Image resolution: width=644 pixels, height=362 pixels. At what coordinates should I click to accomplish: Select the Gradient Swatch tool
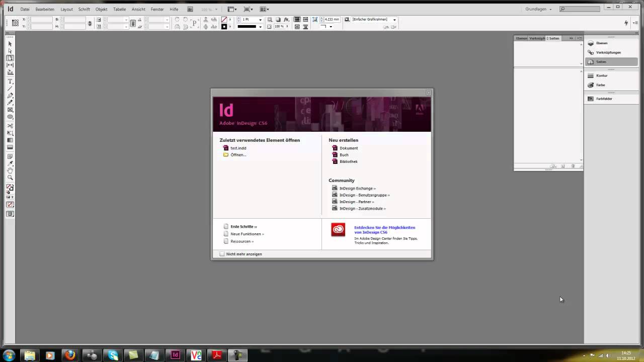10,140
